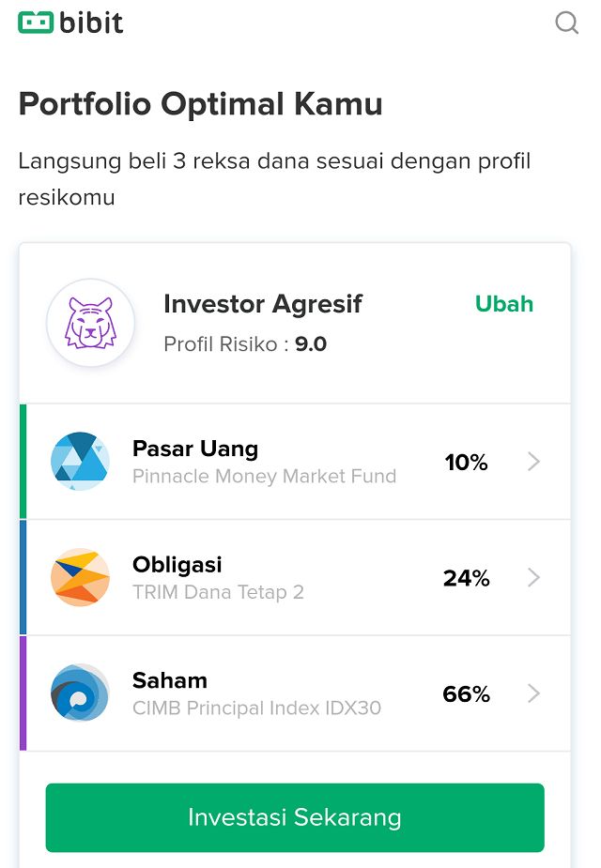Viewport: 601px width, 868px height.
Task: Click the 10% Pasar Uang allocation
Action: click(467, 463)
